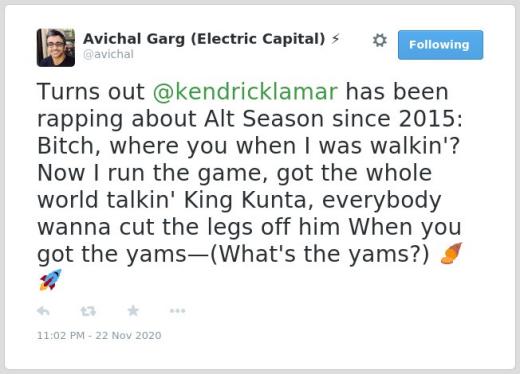Click the phrase "What's the yams?"

click(x=319, y=254)
